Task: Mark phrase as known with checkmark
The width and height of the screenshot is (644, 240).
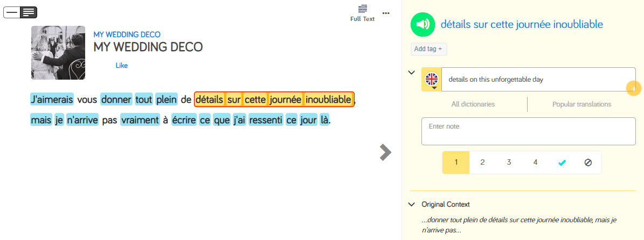Action: [x=562, y=163]
